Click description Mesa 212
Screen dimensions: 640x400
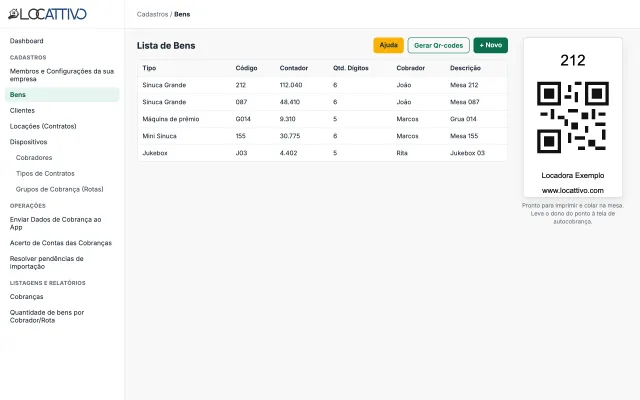click(x=464, y=85)
